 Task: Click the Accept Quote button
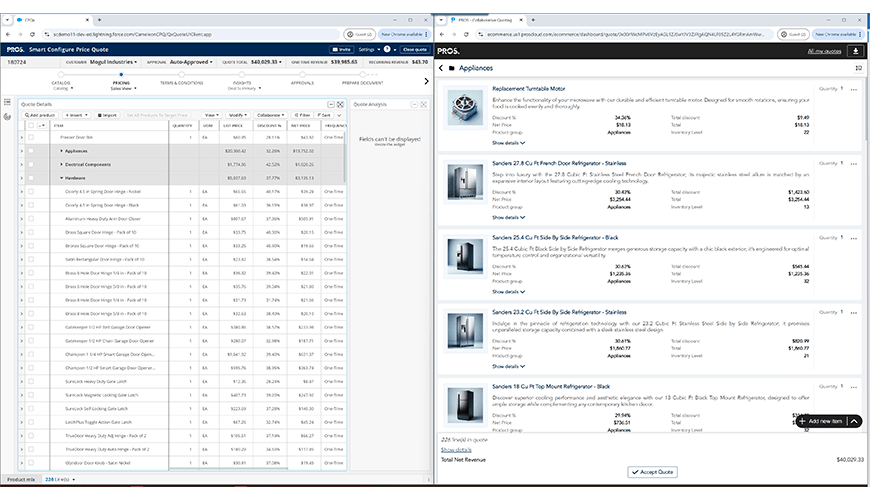[x=652, y=472]
